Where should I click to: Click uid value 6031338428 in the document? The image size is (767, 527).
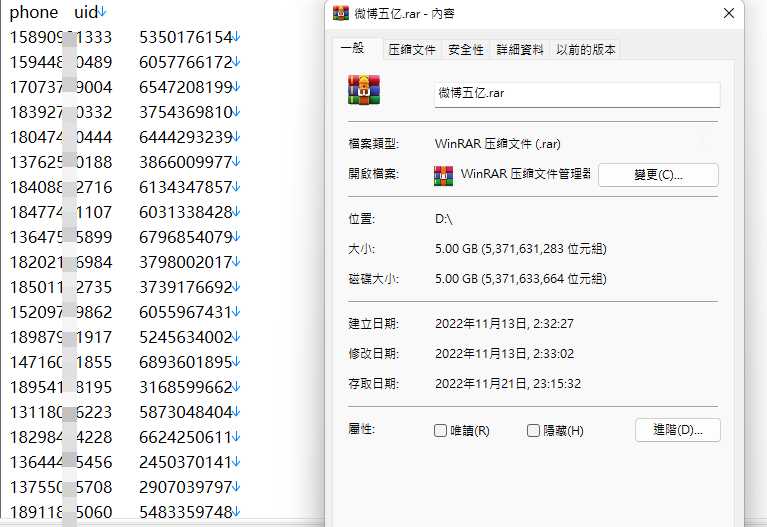pyautogui.click(x=185, y=212)
